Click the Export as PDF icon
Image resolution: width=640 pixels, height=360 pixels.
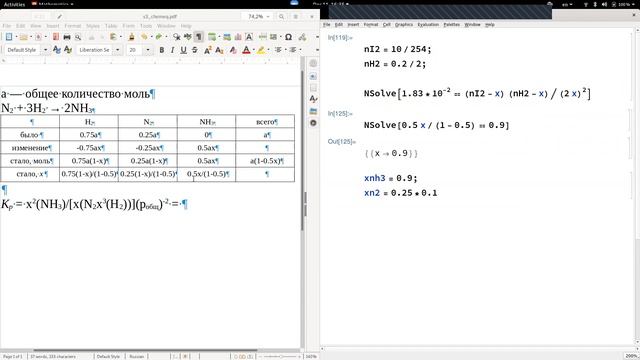56,37
